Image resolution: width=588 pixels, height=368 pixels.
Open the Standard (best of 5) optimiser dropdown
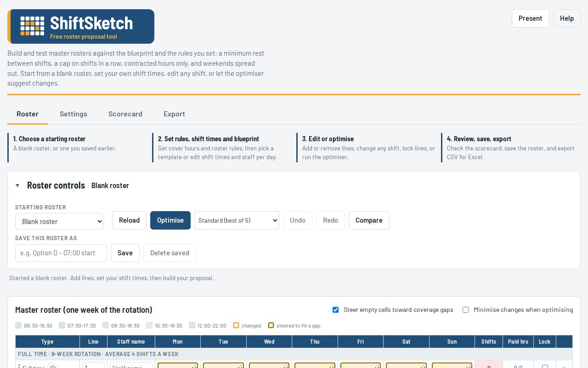click(237, 220)
